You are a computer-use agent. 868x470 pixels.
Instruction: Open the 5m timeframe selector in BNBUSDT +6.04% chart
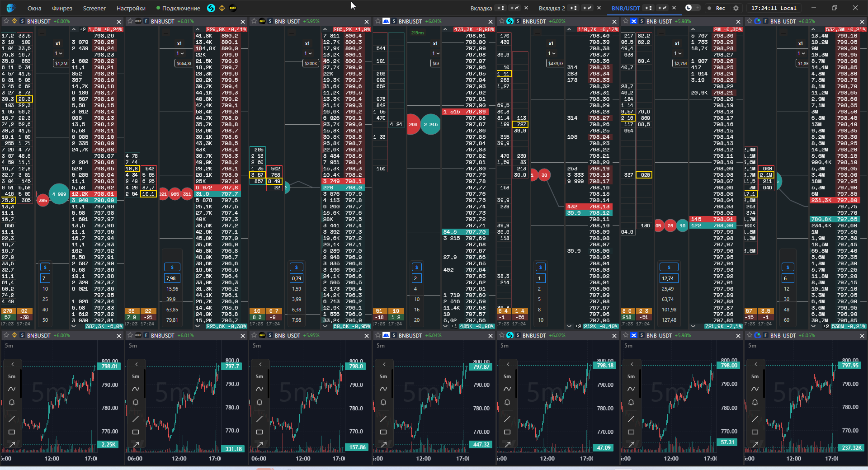(x=383, y=376)
